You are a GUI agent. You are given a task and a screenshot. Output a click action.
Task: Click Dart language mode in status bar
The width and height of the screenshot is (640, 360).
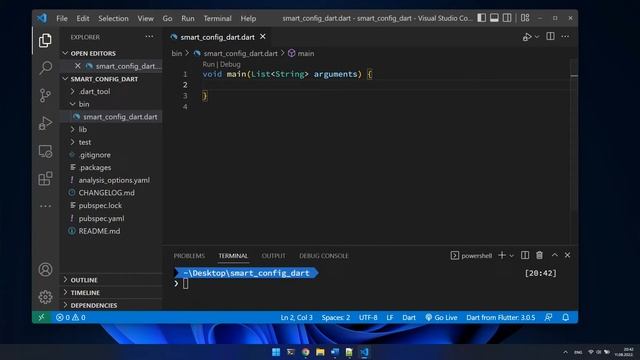click(409, 317)
